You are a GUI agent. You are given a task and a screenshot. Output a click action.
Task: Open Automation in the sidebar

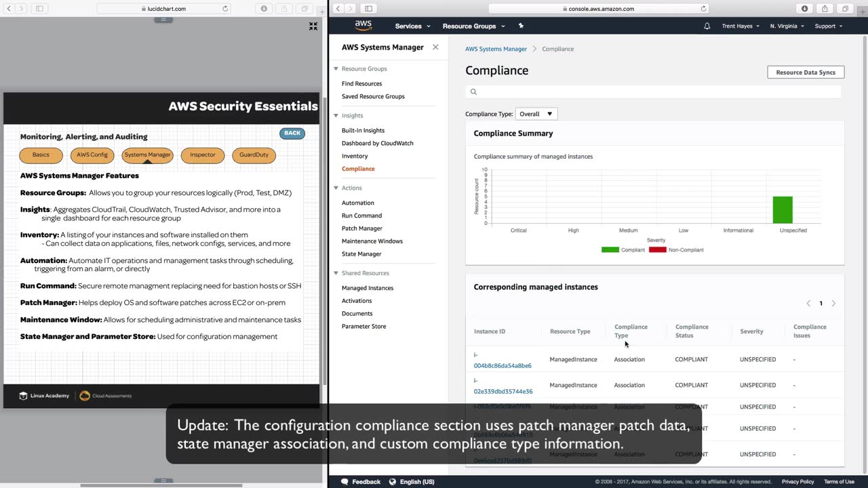point(357,203)
